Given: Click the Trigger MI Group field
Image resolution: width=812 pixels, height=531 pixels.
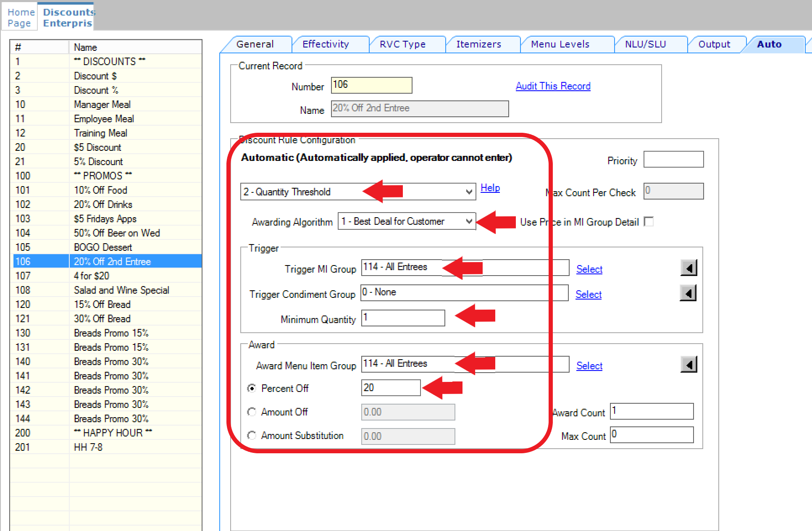Looking at the screenshot, I should click(x=465, y=267).
